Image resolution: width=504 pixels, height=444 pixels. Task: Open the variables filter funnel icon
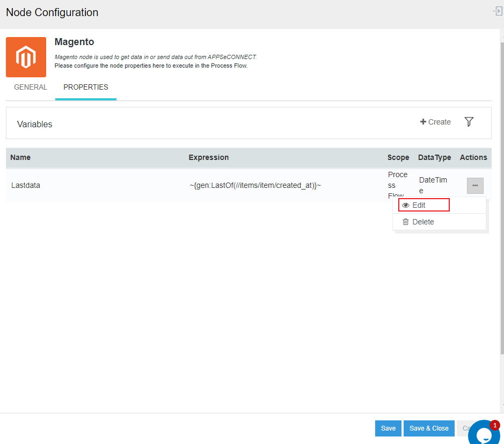(469, 122)
